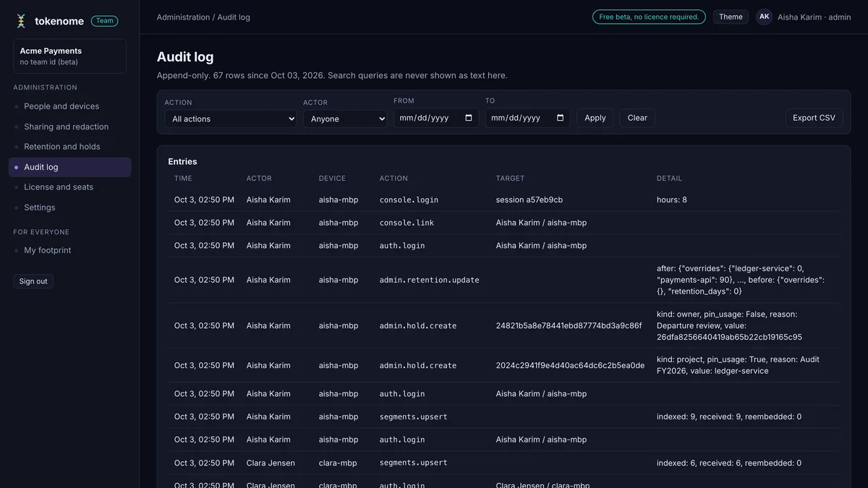This screenshot has width=868, height=488.
Task: Click the ACTION column header
Action: tap(393, 179)
